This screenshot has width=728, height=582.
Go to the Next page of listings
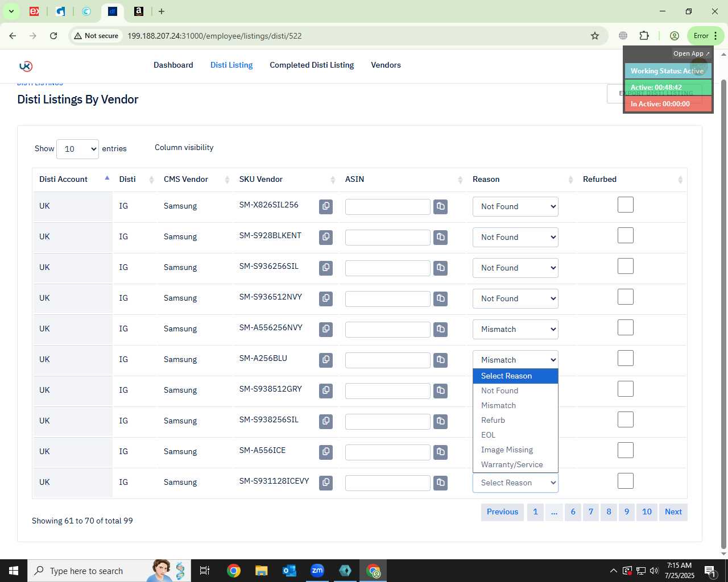coord(673,512)
